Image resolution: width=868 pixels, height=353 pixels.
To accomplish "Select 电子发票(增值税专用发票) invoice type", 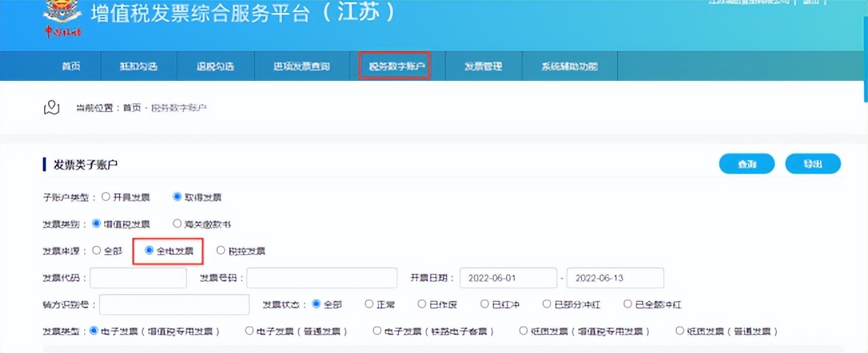I will [93, 331].
